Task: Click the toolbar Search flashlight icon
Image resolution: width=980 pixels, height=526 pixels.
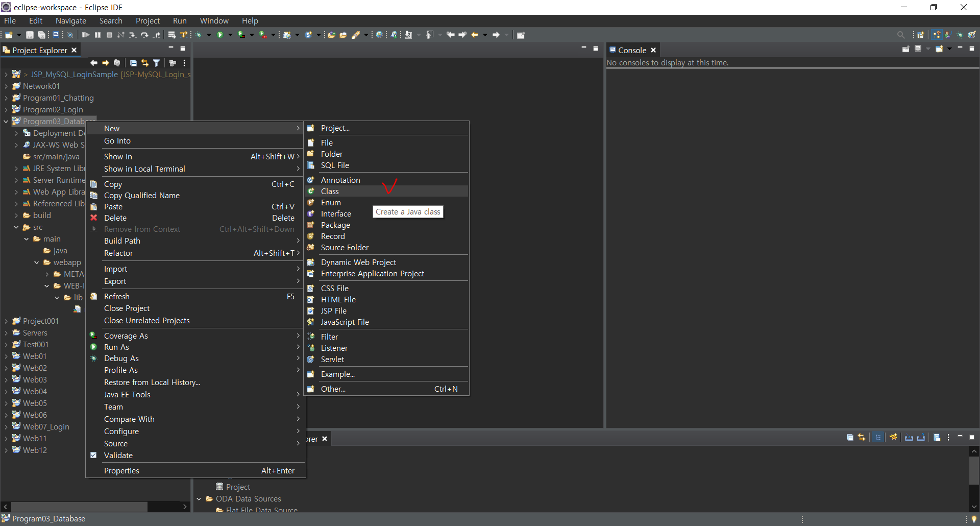Action: (356, 35)
